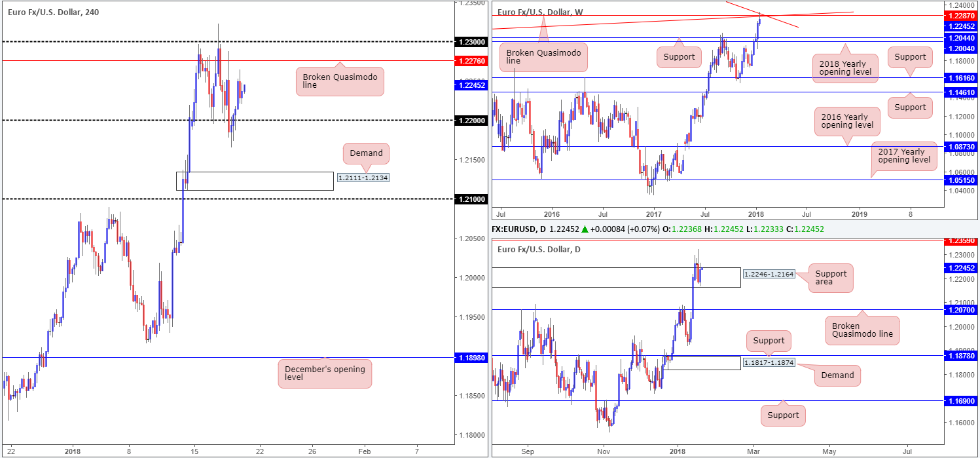
Task: Click weekly 'Support' callout beside 'Broken Quasimodo line' callout
Action: click(x=679, y=57)
